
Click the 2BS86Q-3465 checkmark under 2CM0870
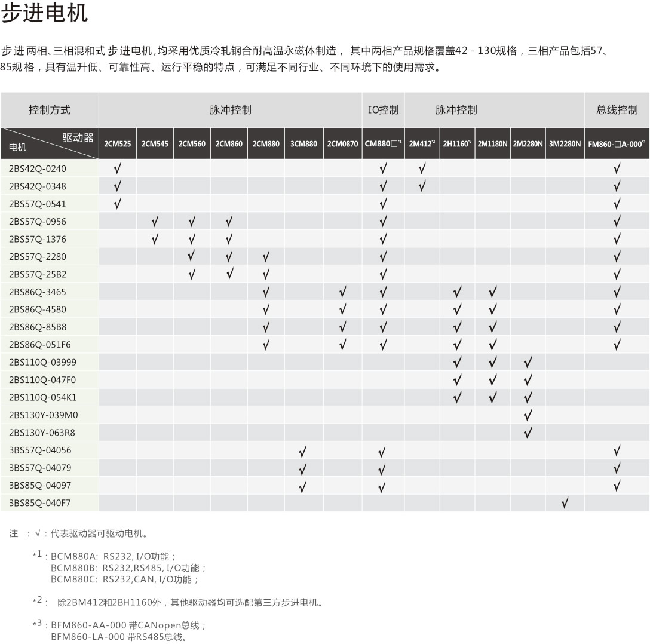click(342, 292)
